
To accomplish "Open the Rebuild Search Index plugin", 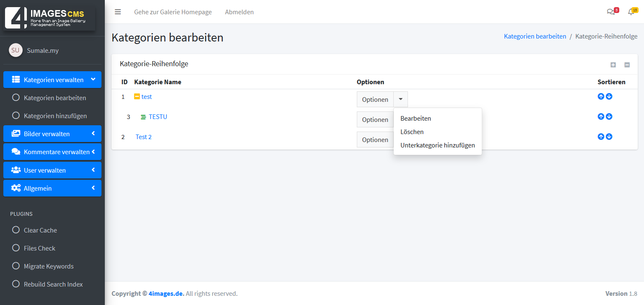I will 53,284.
